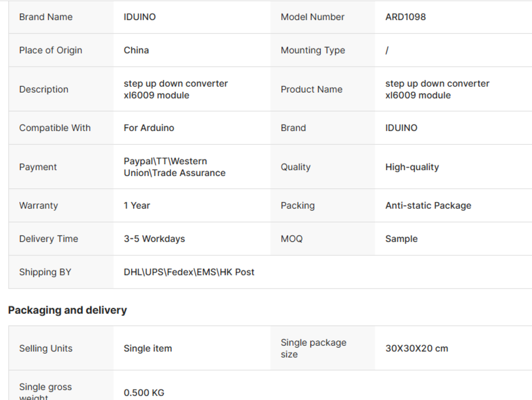Click the 3-5 Workdays delivery time
This screenshot has width=532, height=400.
[x=154, y=239]
